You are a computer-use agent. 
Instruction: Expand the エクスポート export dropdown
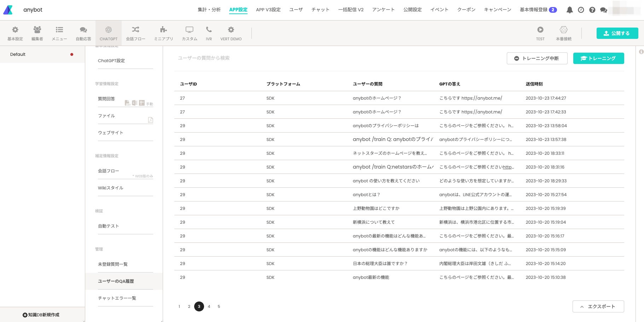pos(598,306)
